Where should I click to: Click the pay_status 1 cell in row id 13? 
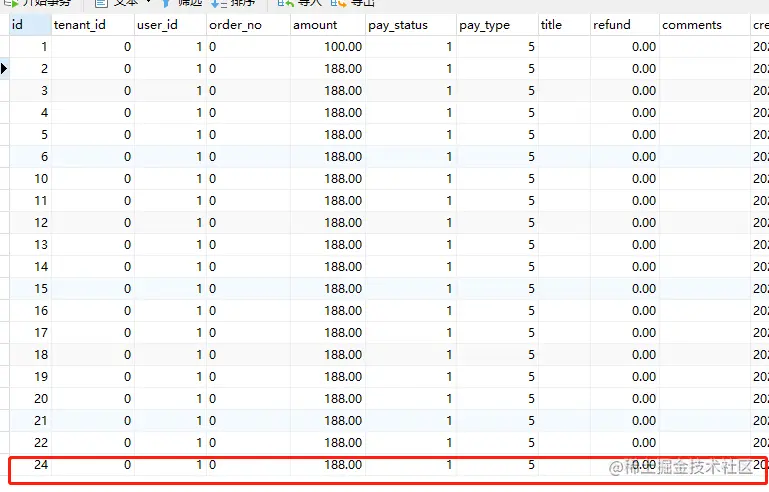coord(410,245)
